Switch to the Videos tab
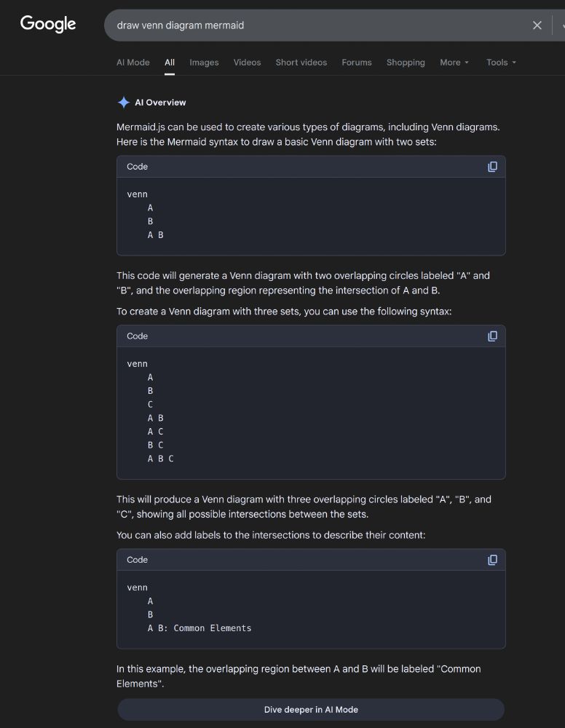The height and width of the screenshot is (728, 565). point(247,63)
